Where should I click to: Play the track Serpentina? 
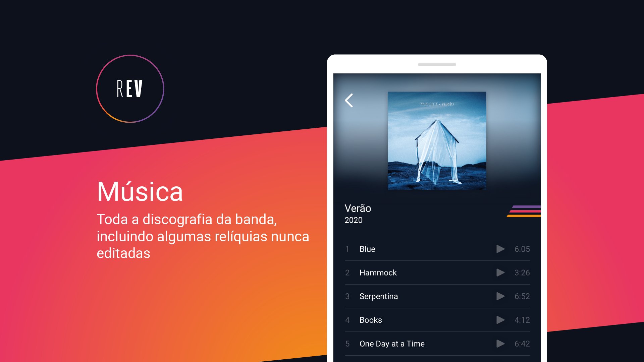pyautogui.click(x=500, y=296)
